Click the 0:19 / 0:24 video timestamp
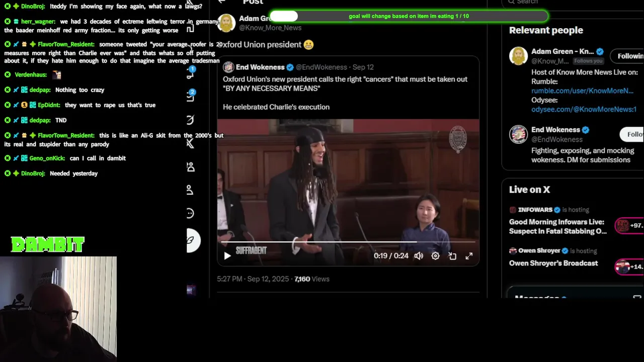The image size is (644, 362). (x=391, y=256)
